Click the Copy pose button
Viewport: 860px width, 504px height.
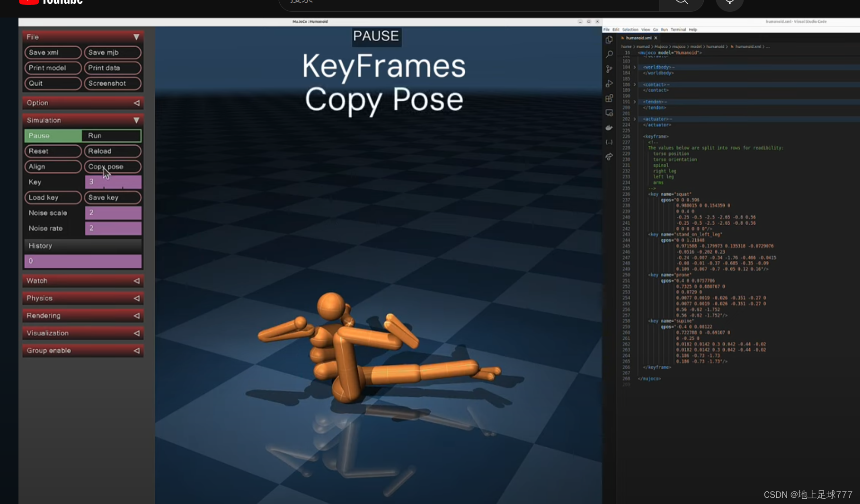(113, 167)
